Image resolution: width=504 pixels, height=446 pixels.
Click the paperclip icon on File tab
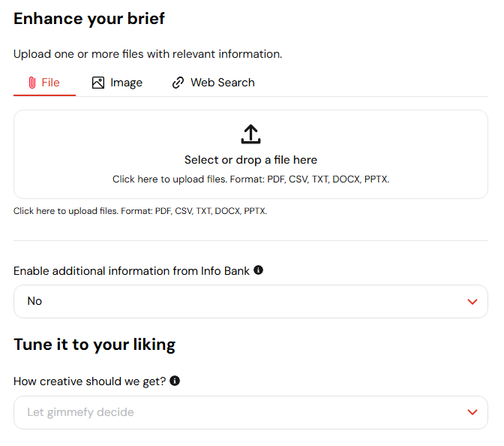[x=31, y=83]
